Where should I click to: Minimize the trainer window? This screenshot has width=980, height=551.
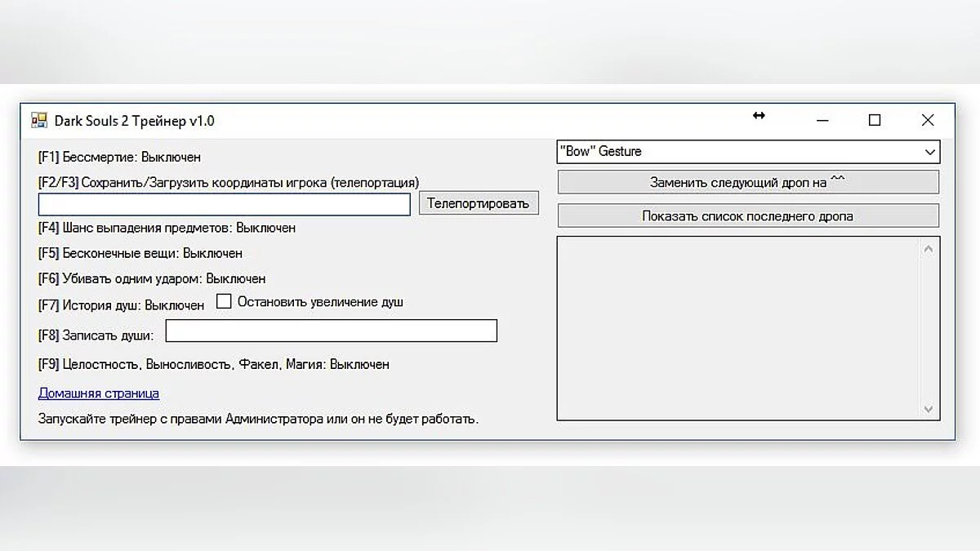click(x=822, y=121)
